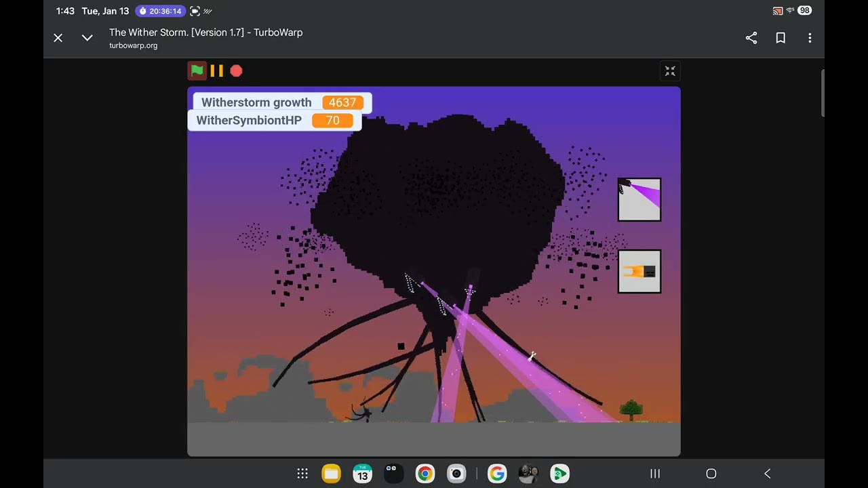This screenshot has height=488, width=868.
Task: Tap the Wi-Fi status icon
Action: 790,11
